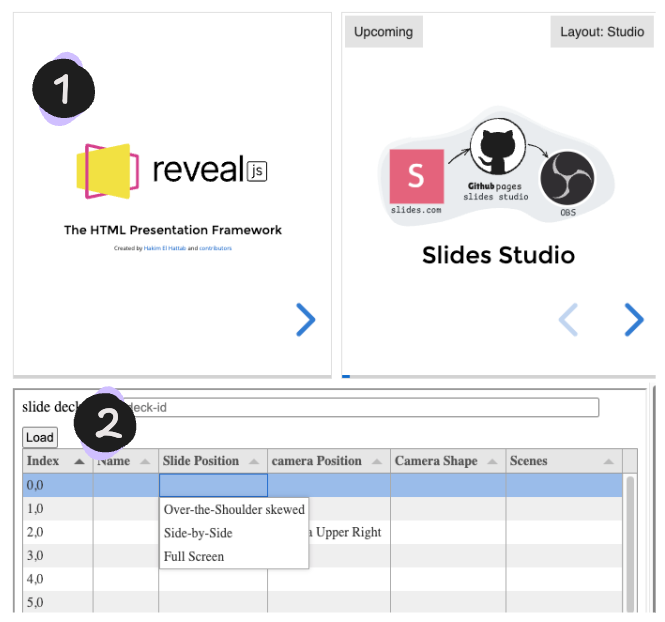
Task: Select table row with index 5,0
Action: tap(322, 602)
